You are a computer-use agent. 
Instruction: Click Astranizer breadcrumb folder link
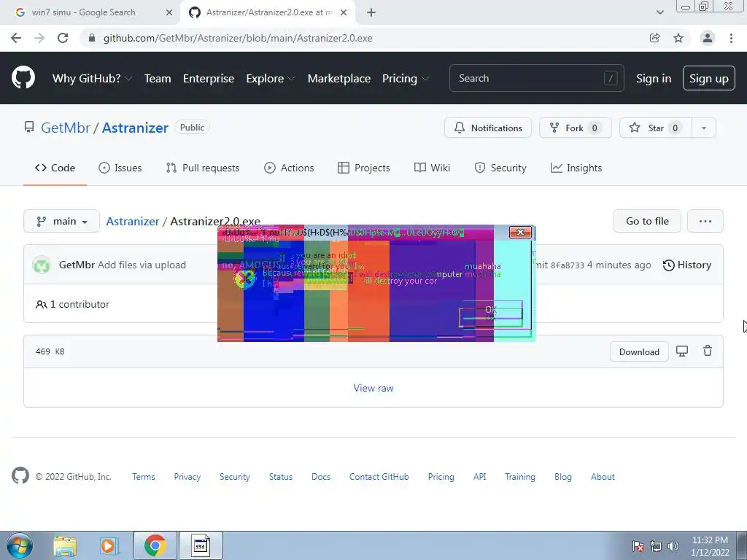coord(133,221)
